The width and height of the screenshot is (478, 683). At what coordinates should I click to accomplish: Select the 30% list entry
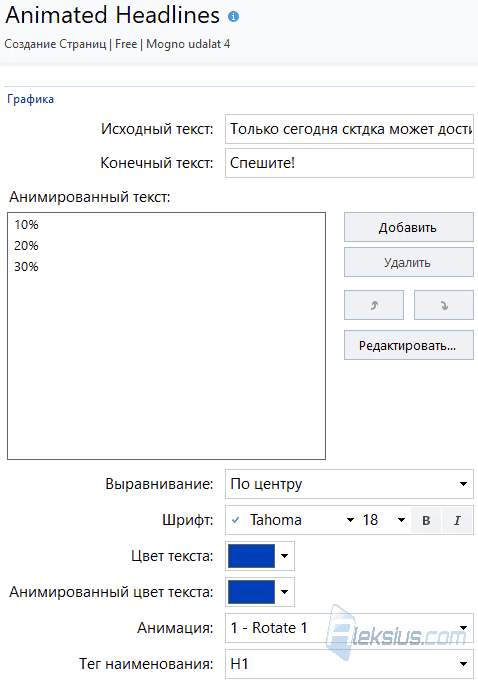point(26,267)
